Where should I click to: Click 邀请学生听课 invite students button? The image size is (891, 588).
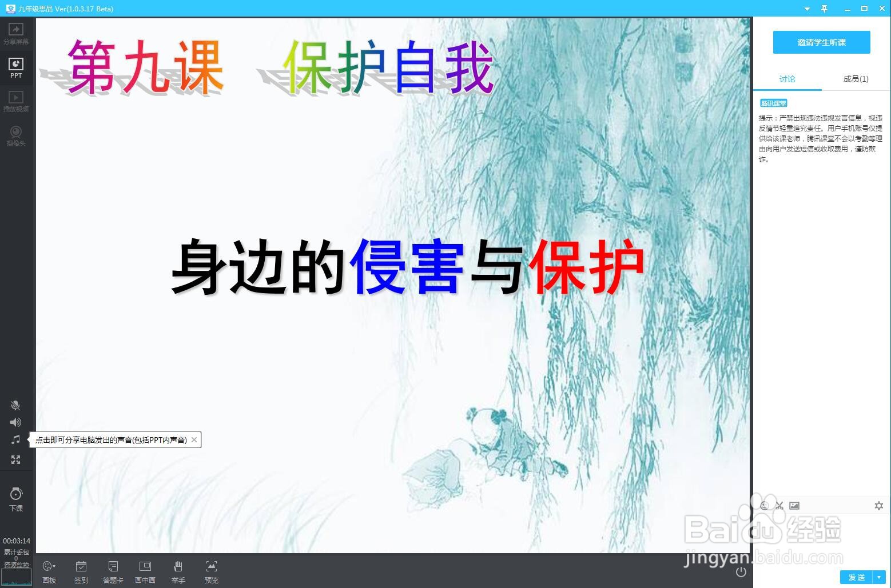tap(821, 42)
